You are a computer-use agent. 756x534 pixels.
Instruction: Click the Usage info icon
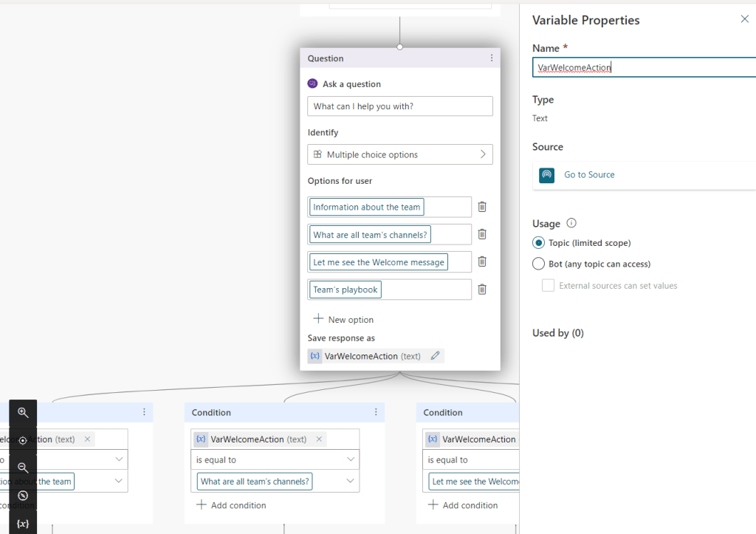[571, 223]
